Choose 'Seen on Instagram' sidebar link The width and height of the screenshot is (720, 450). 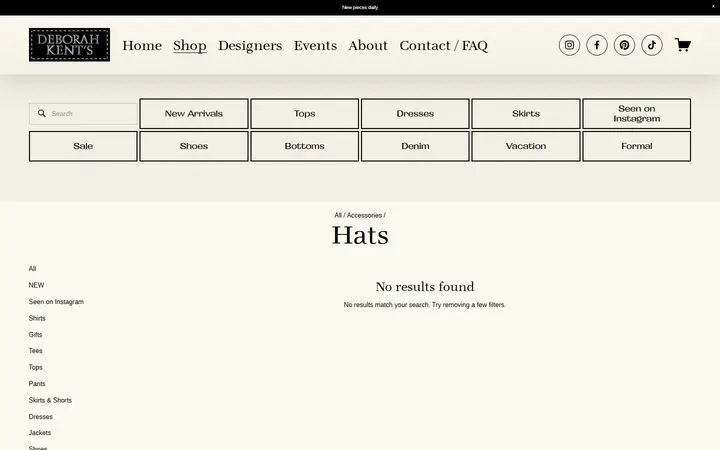coord(56,302)
